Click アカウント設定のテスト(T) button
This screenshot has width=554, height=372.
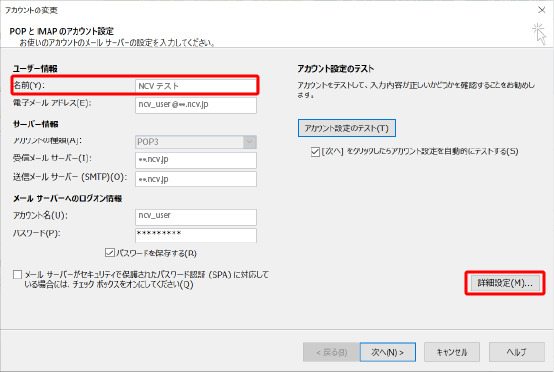(347, 128)
